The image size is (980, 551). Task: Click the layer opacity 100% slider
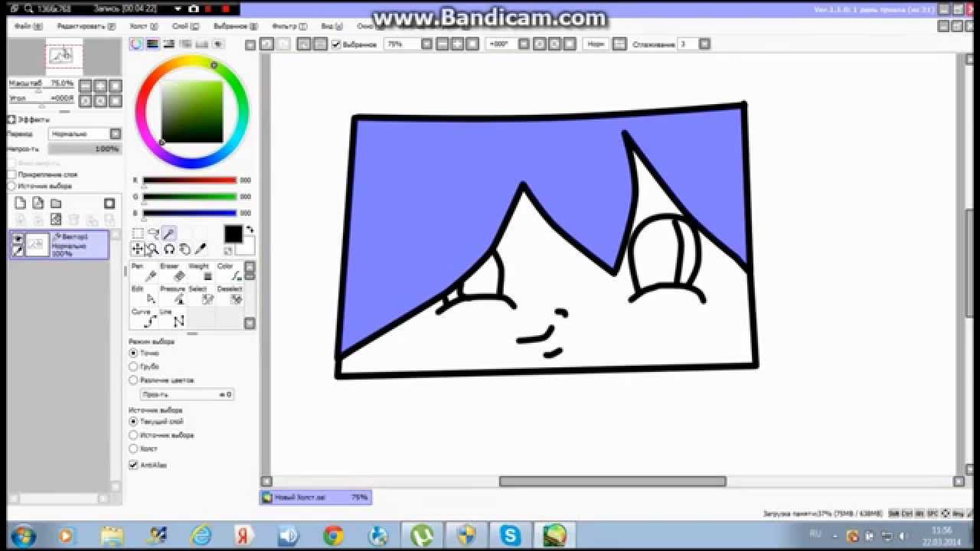[84, 149]
